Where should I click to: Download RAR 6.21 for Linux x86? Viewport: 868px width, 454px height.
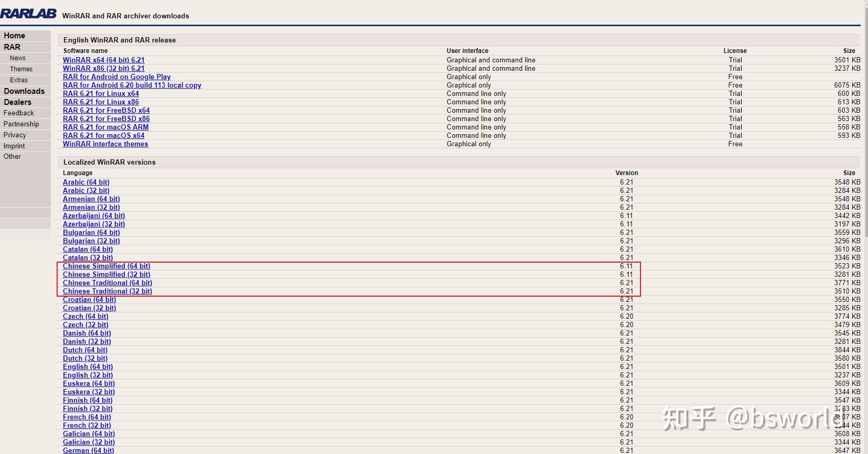point(101,102)
